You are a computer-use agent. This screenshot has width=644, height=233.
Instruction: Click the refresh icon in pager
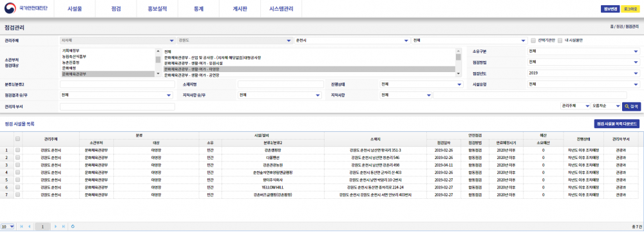[73, 226]
